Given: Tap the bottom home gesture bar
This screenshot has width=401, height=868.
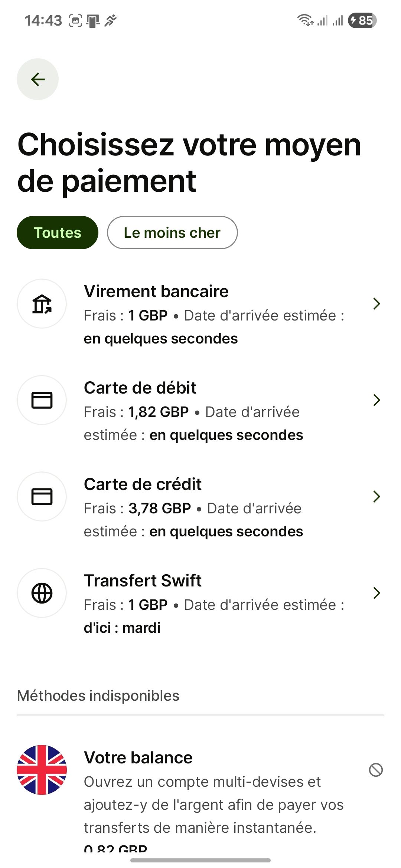Looking at the screenshot, I should tap(200, 860).
